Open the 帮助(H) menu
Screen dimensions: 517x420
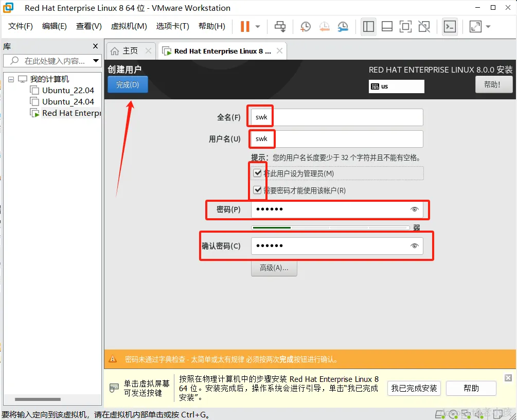click(211, 26)
